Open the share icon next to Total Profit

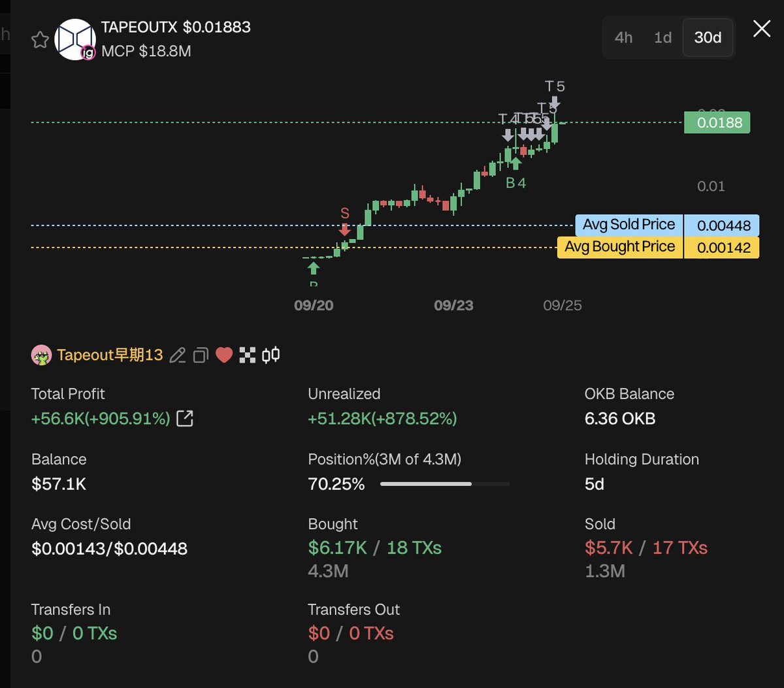point(186,418)
